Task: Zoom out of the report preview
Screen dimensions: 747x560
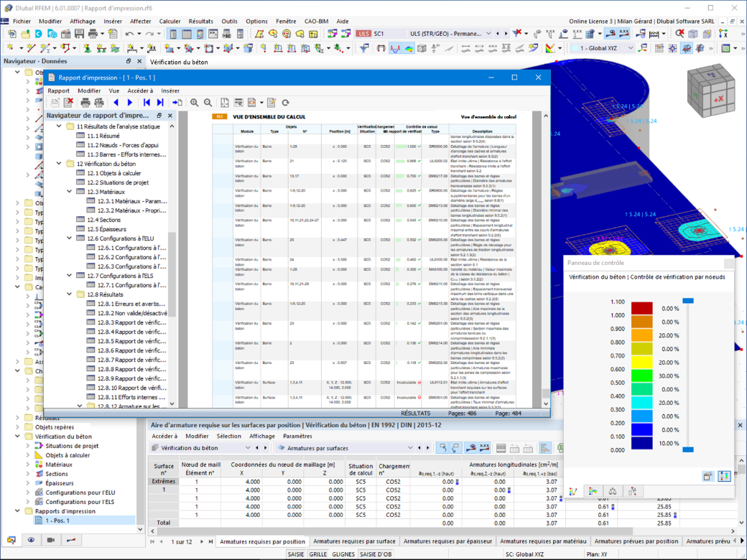Action: (x=208, y=103)
